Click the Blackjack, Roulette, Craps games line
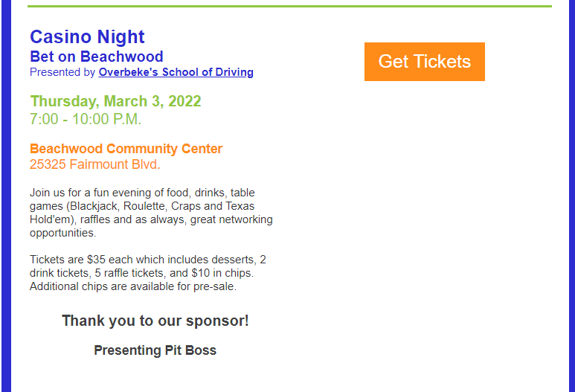575x392 pixels. [142, 206]
